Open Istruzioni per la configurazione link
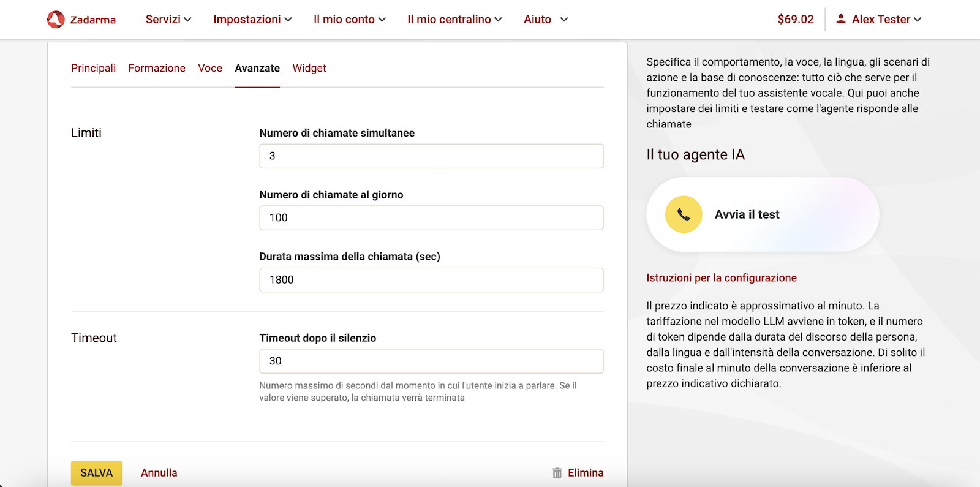Screen dimensions: 980x487 click(x=722, y=278)
